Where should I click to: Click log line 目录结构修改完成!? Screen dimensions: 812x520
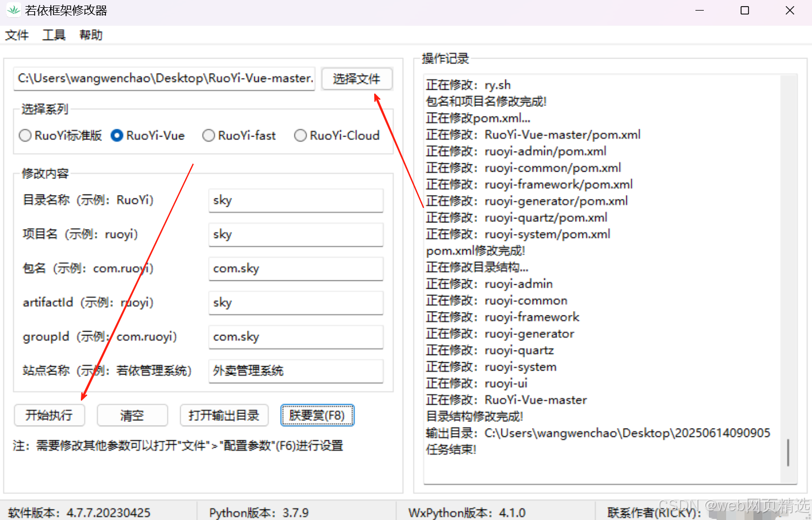click(475, 416)
